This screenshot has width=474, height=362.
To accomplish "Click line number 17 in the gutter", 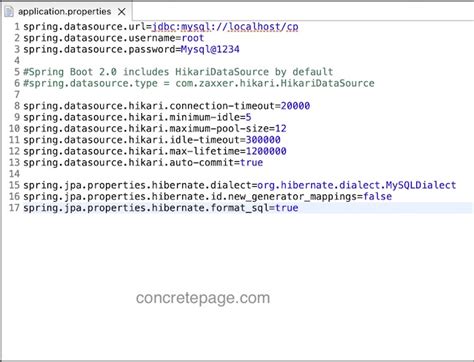I will (14, 208).
